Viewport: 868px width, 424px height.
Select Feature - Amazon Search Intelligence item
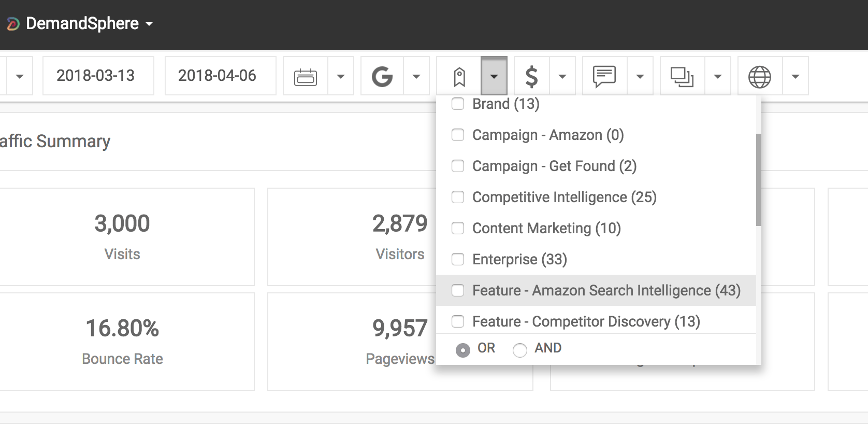point(606,290)
